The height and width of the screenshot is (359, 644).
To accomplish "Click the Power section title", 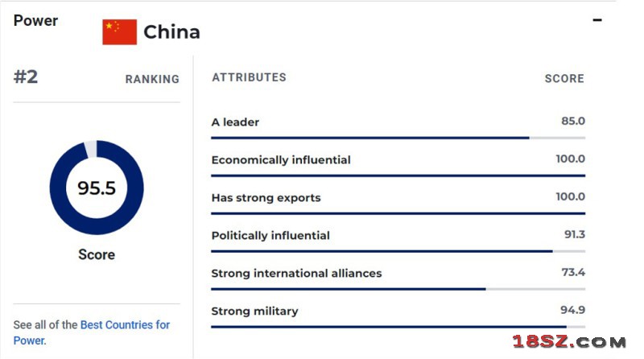I will click(x=35, y=21).
